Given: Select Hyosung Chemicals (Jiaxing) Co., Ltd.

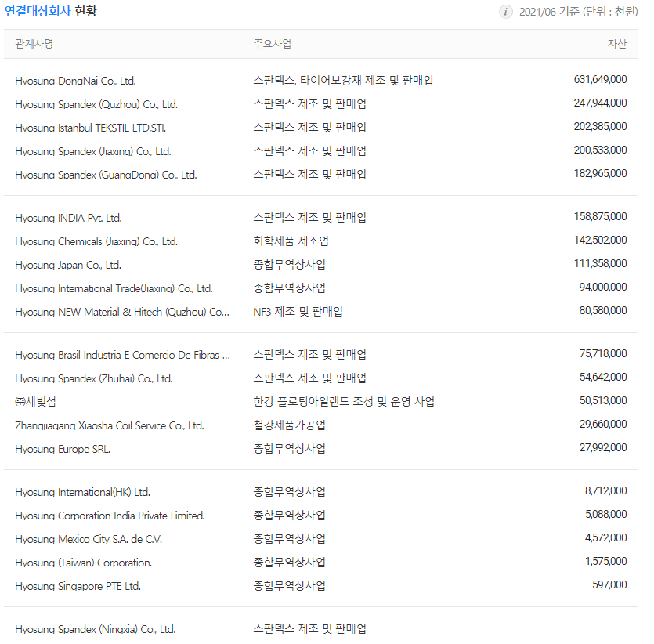Looking at the screenshot, I should (x=96, y=241).
